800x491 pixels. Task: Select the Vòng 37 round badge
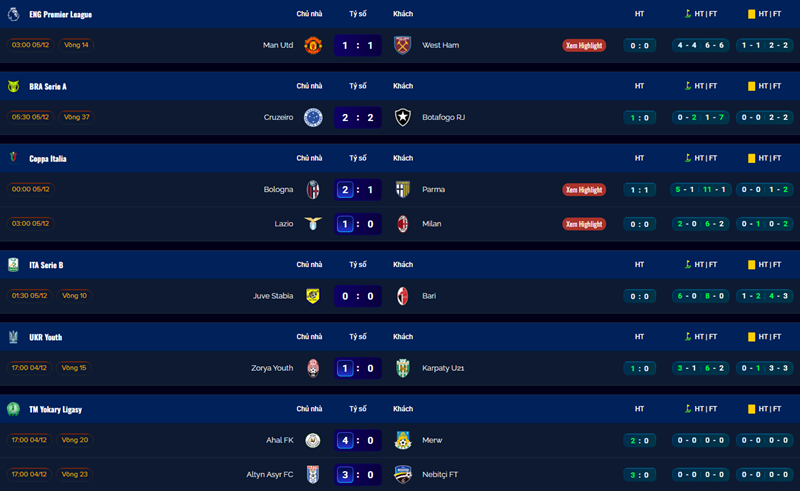[x=76, y=117]
